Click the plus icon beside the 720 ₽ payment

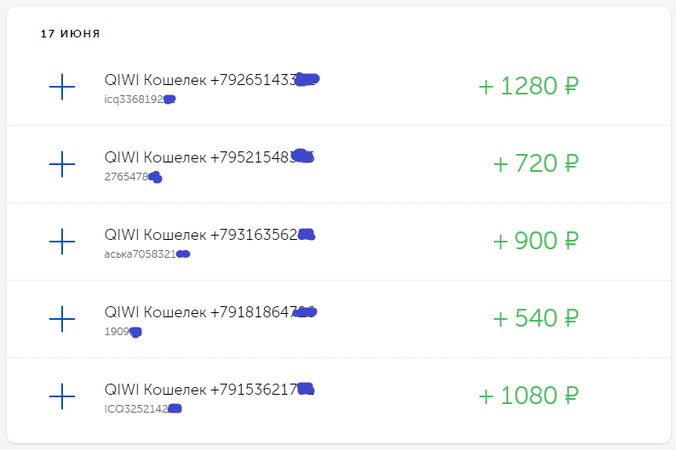(x=62, y=164)
